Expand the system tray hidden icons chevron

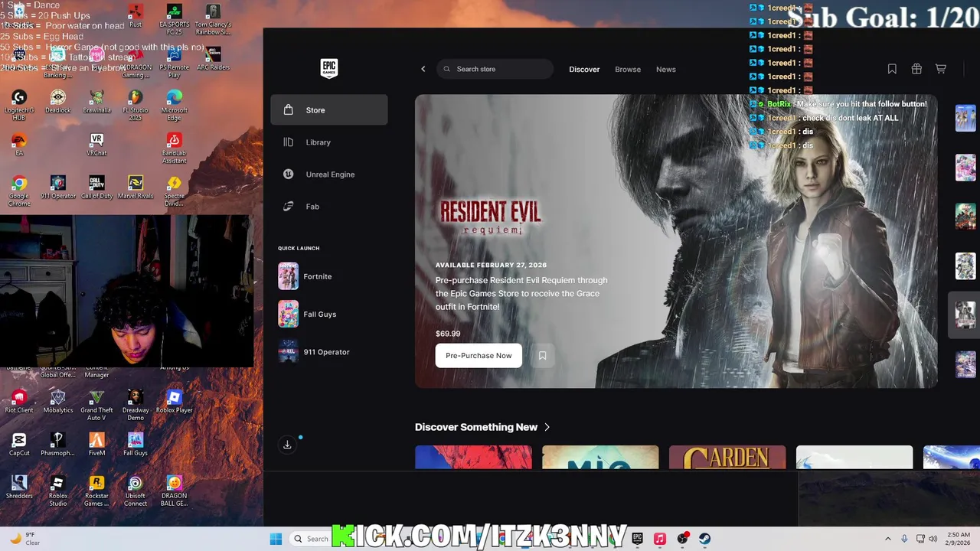[x=887, y=539]
